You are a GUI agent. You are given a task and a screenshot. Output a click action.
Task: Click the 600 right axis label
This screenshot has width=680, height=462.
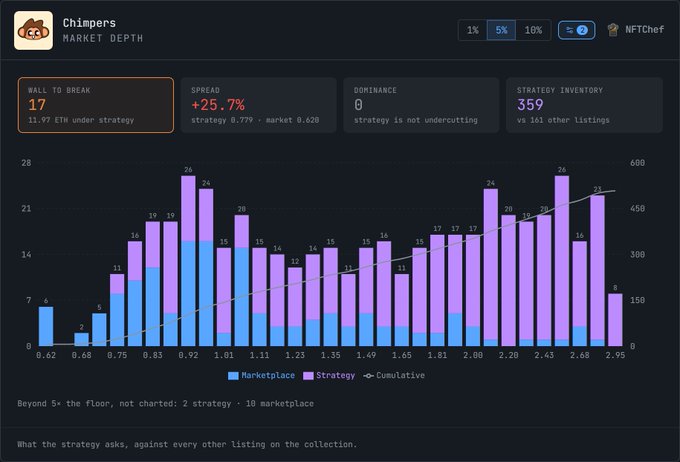[x=638, y=163]
